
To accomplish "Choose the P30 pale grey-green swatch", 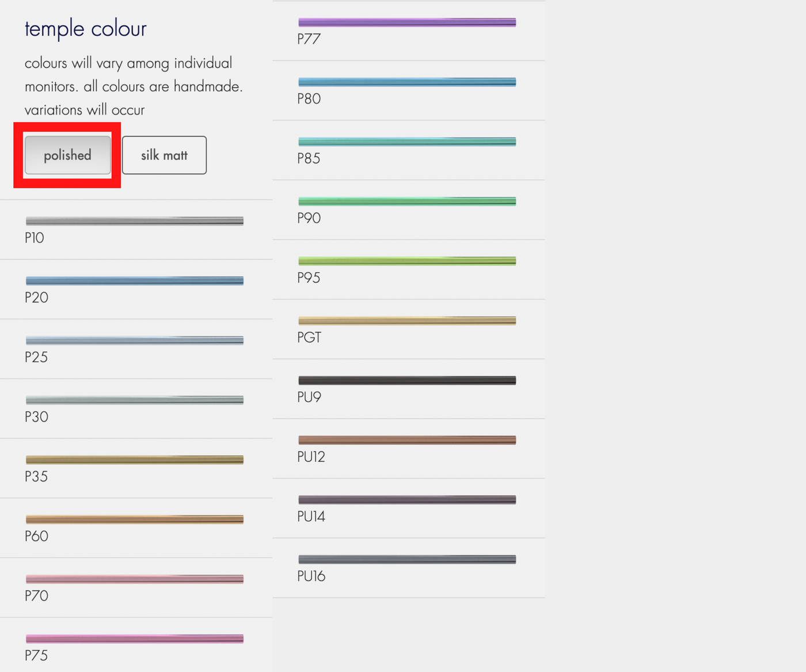I will 135,400.
